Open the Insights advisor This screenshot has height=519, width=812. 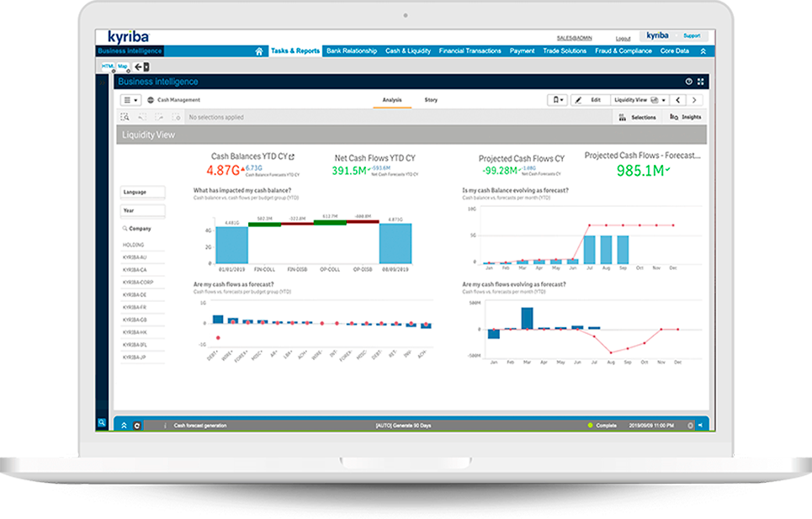pyautogui.click(x=685, y=118)
